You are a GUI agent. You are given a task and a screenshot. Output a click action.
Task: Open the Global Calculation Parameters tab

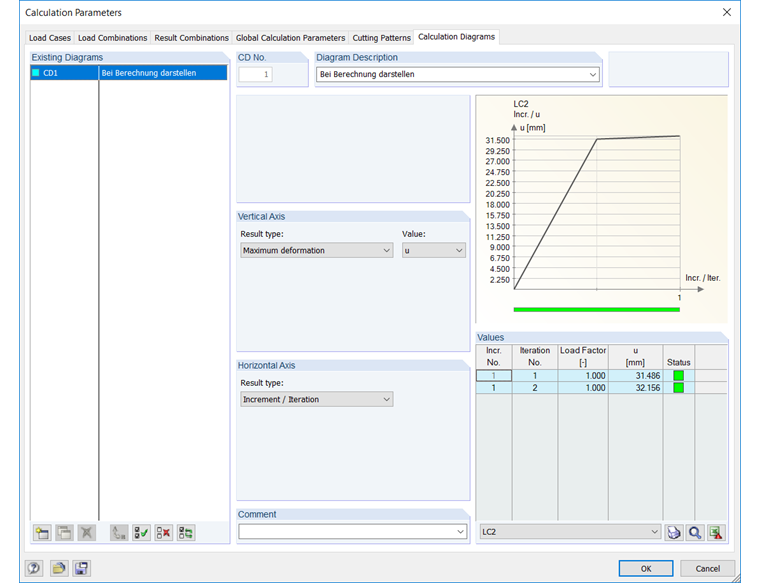point(290,38)
